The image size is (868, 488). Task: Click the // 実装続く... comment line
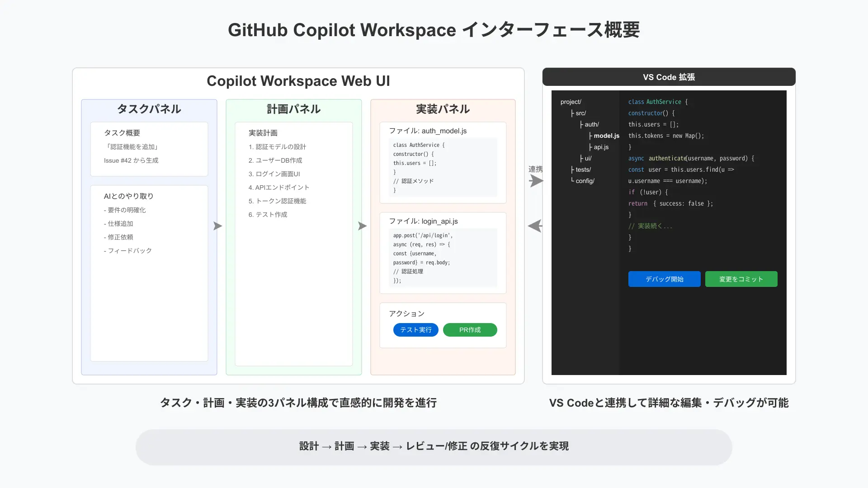(650, 226)
